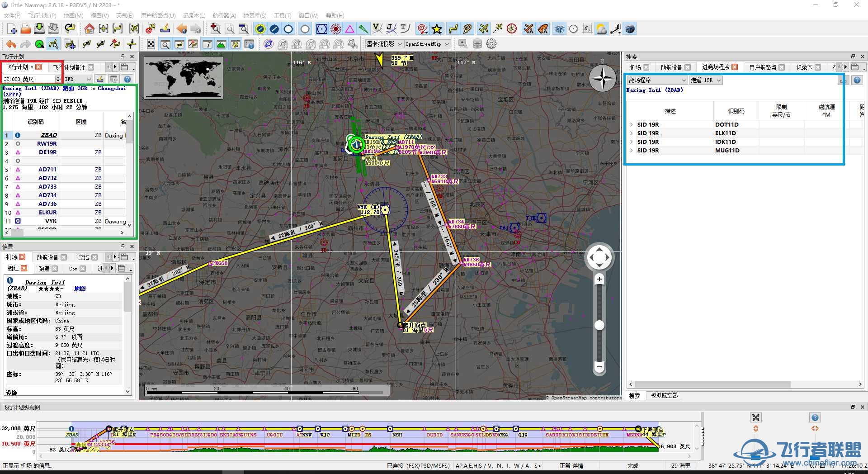Image resolution: width=868 pixels, height=474 pixels.
Task: Toggle flight plan display on map
Action: pos(453,29)
